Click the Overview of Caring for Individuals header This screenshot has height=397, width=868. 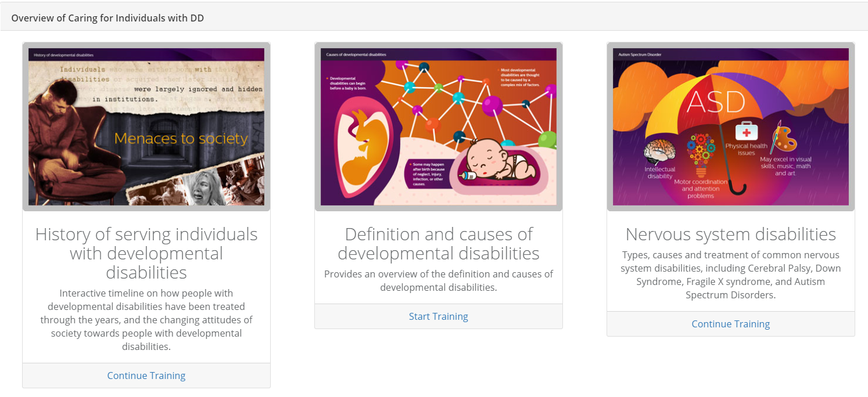[x=107, y=18]
